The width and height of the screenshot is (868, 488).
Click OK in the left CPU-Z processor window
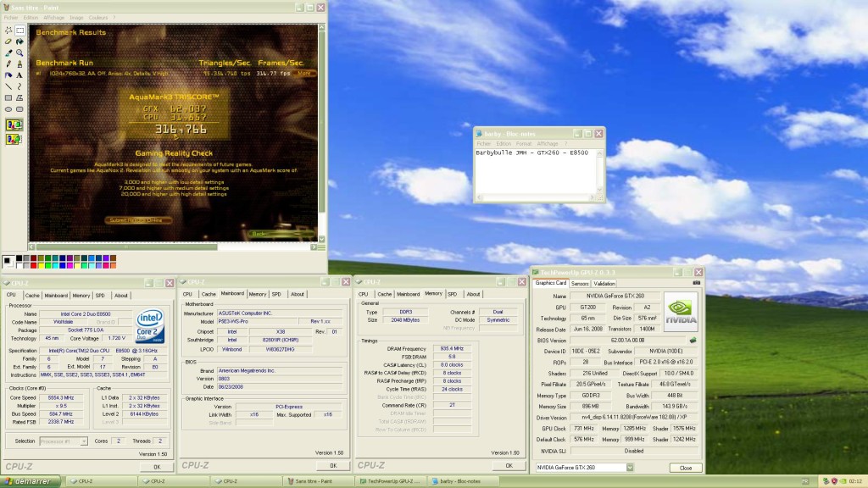coord(157,467)
